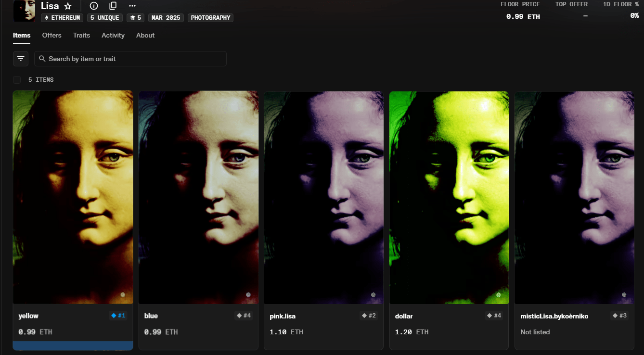Screen dimensions: 644x355
Task: Go to the Activity tab
Action: (x=113, y=35)
